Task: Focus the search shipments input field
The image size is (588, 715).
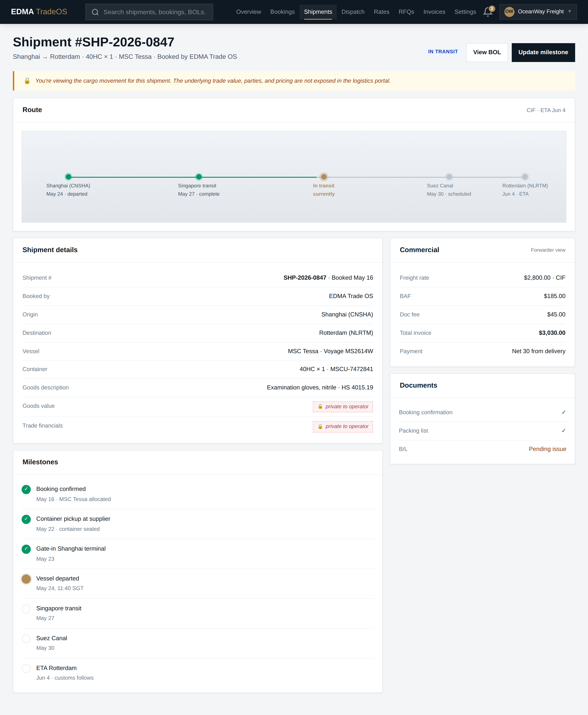Action: tap(149, 12)
